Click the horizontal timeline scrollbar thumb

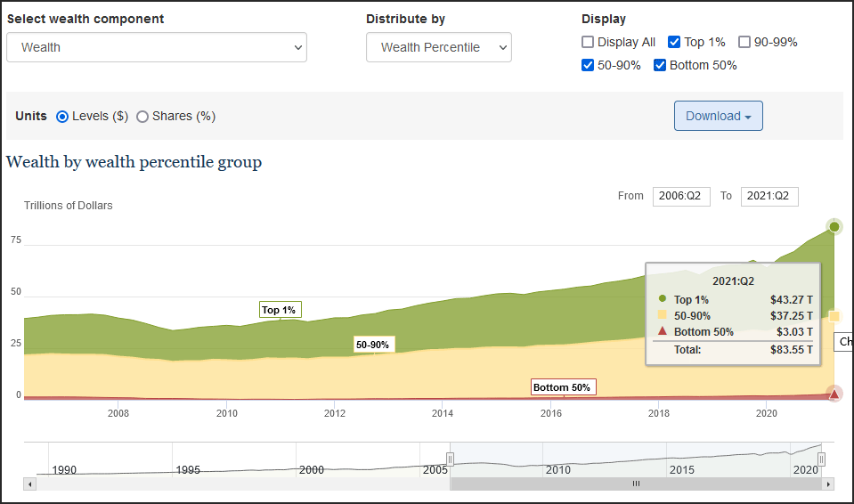coord(636,484)
